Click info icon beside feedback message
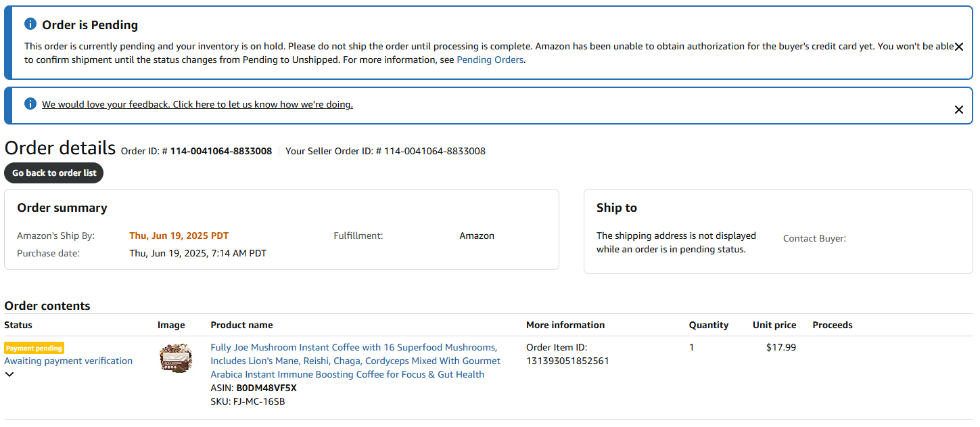This screenshot has width=980, height=427. tap(30, 104)
